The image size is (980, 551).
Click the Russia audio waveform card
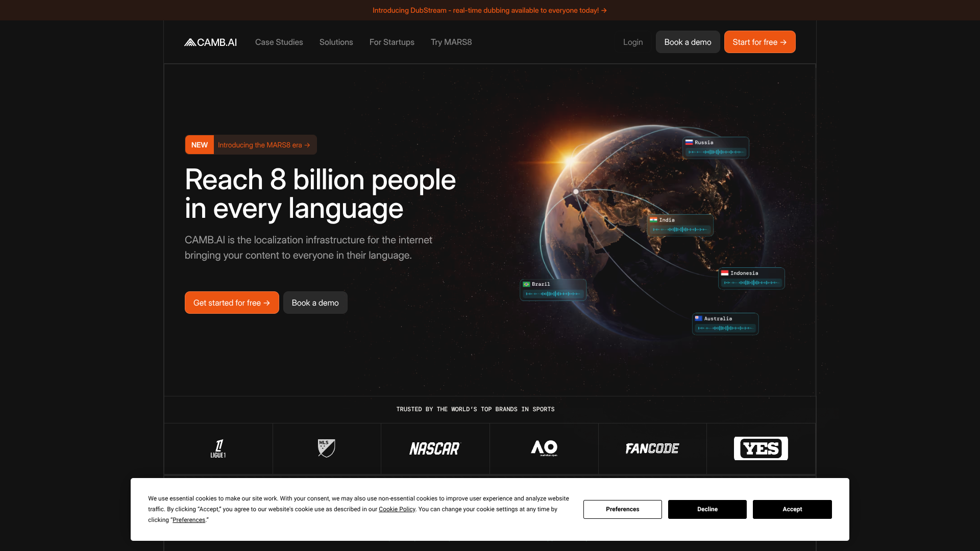point(716,147)
